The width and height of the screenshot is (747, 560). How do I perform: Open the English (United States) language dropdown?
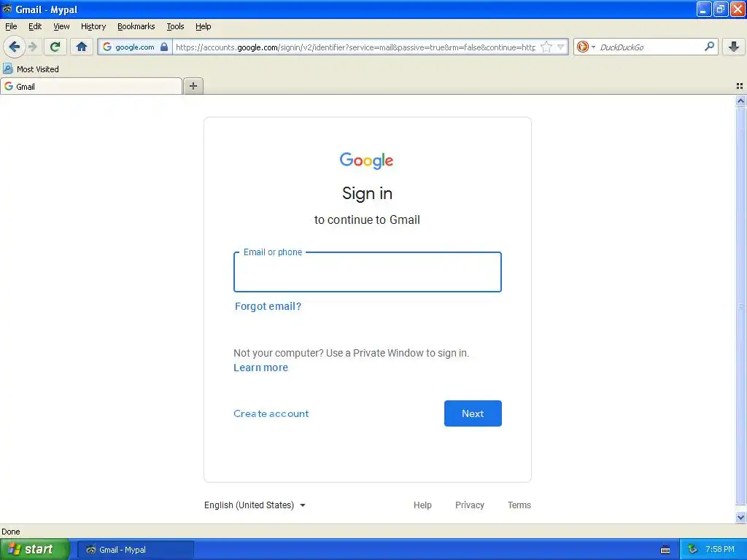click(255, 505)
